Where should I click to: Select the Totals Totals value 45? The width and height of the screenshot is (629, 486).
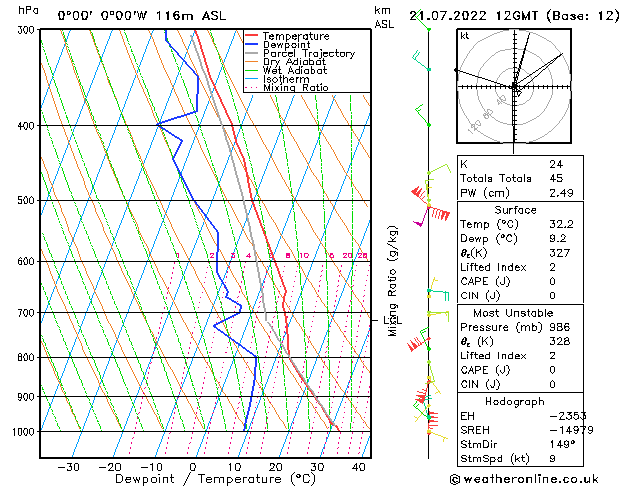pyautogui.click(x=556, y=178)
